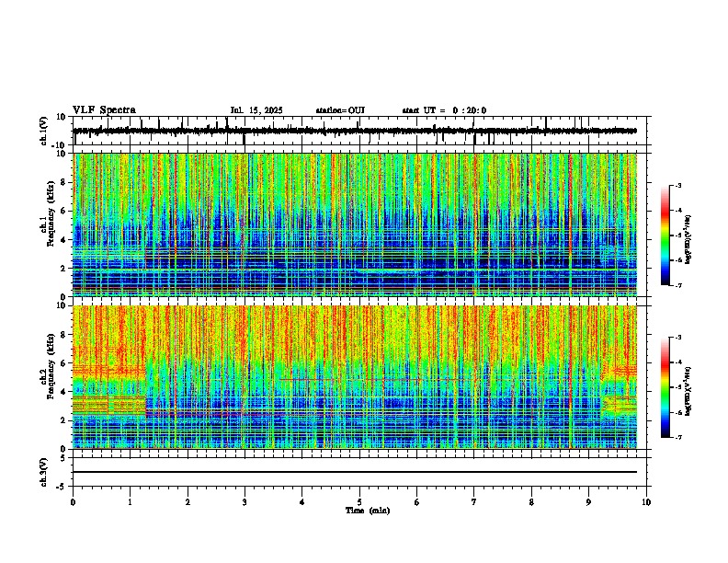Click the "VLF Spectra" title text
This screenshot has width=728, height=563.
coord(104,110)
